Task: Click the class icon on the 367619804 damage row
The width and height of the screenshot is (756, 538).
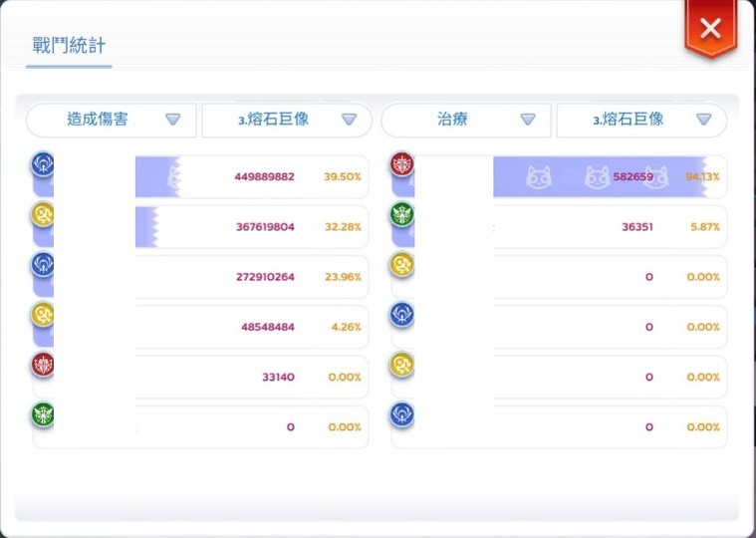Action: (43, 214)
